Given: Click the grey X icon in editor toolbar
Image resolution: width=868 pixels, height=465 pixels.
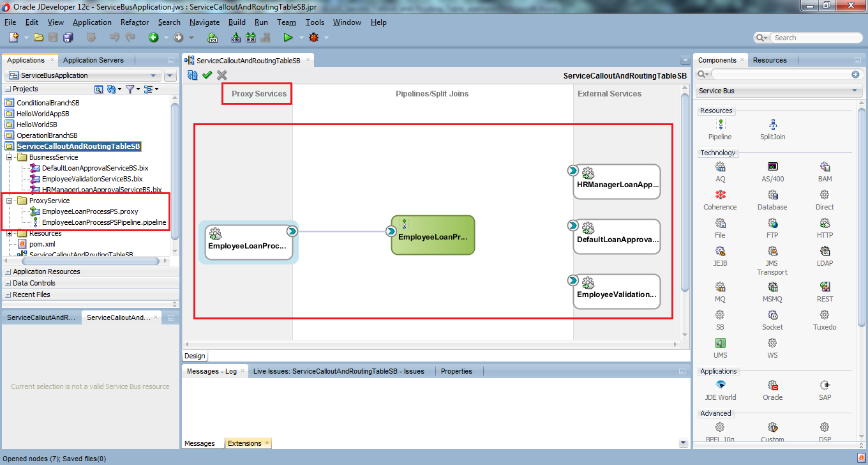Looking at the screenshot, I should (x=222, y=75).
